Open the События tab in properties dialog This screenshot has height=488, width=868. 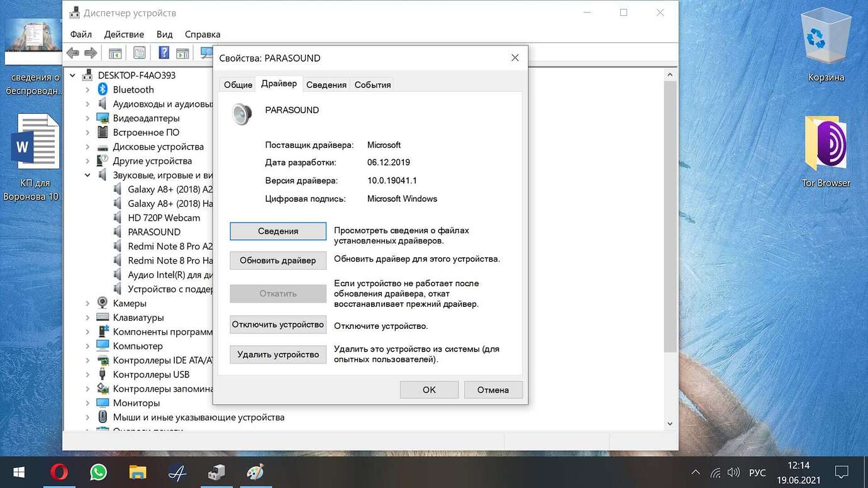[372, 85]
